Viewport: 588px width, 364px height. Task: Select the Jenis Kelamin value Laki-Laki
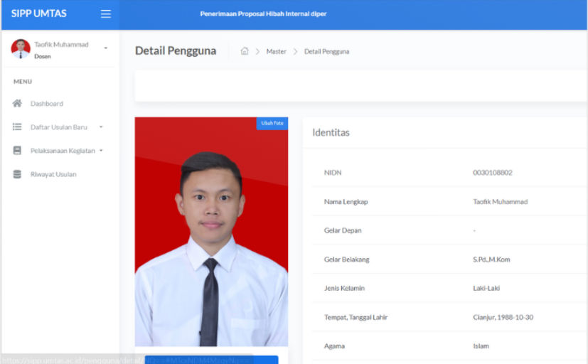[486, 288]
